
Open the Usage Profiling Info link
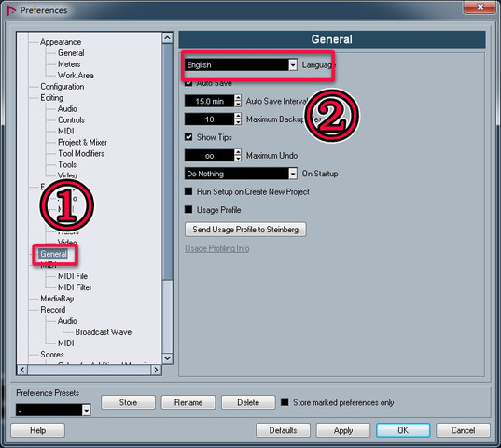pyautogui.click(x=217, y=248)
